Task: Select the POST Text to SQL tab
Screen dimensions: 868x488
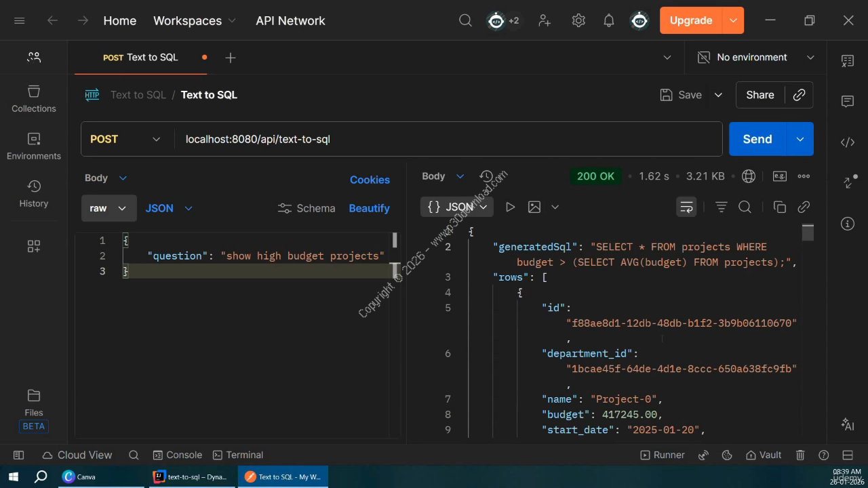Action: coord(140,58)
